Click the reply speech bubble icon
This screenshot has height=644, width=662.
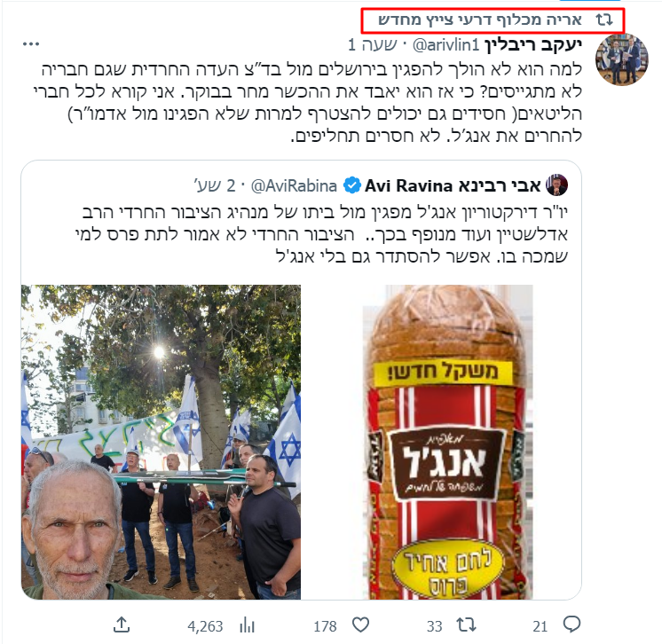click(x=571, y=624)
